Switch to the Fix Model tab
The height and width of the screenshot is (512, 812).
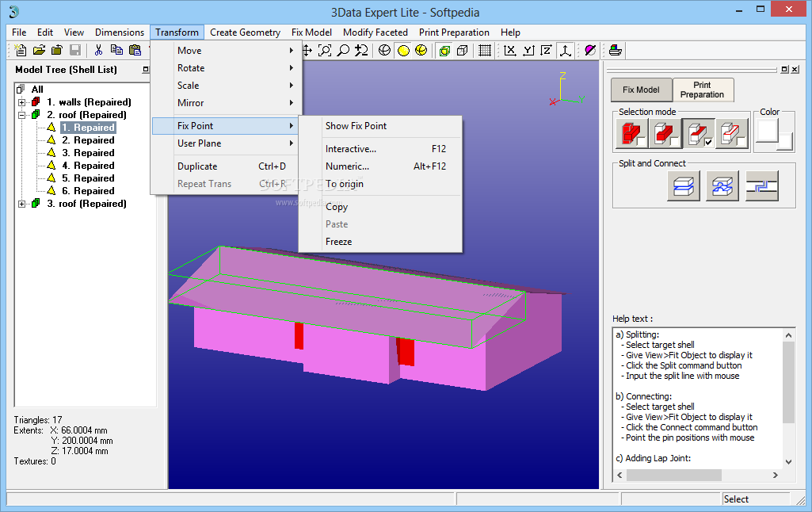pyautogui.click(x=641, y=90)
